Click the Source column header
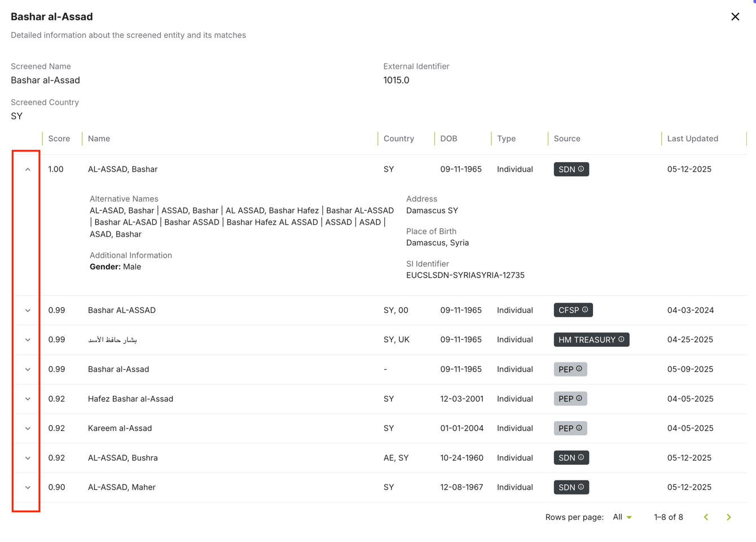 [x=567, y=139]
